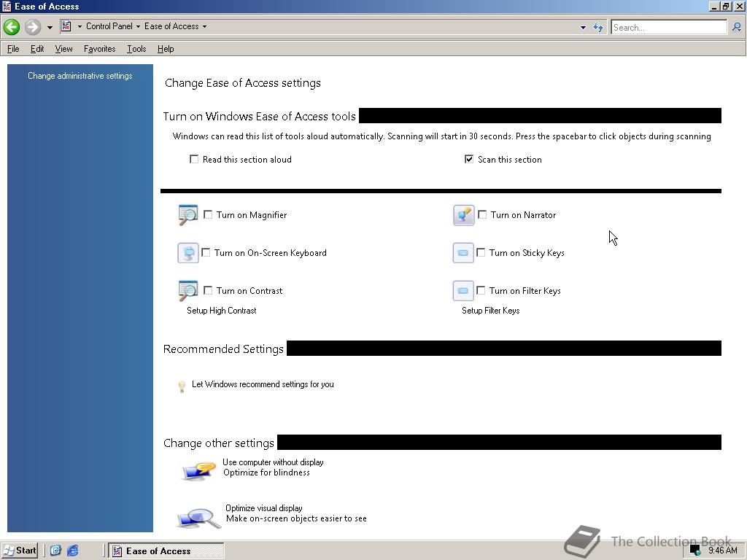747x560 pixels.
Task: Check the Turn on Narrator checkbox
Action: 482,215
